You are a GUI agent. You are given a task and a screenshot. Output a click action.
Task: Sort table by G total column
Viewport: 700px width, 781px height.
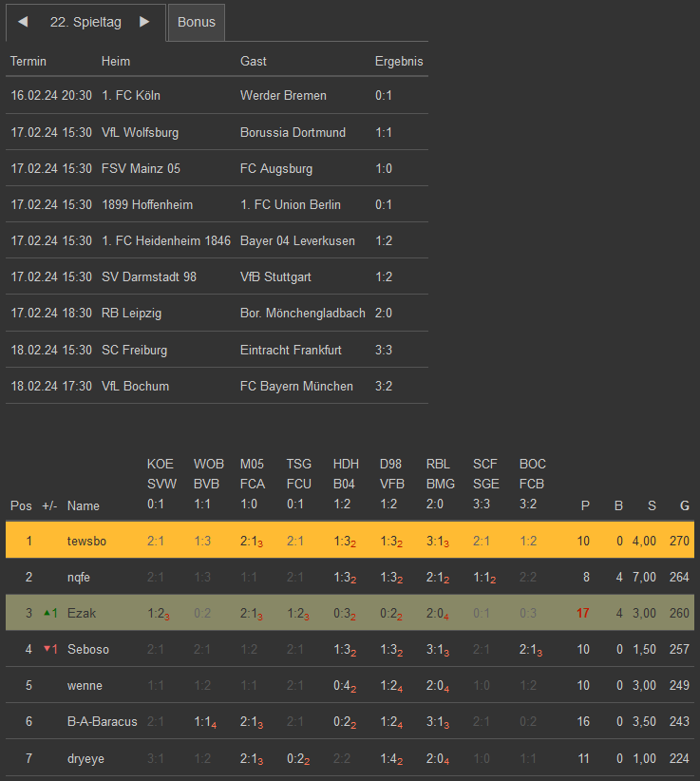(x=684, y=505)
